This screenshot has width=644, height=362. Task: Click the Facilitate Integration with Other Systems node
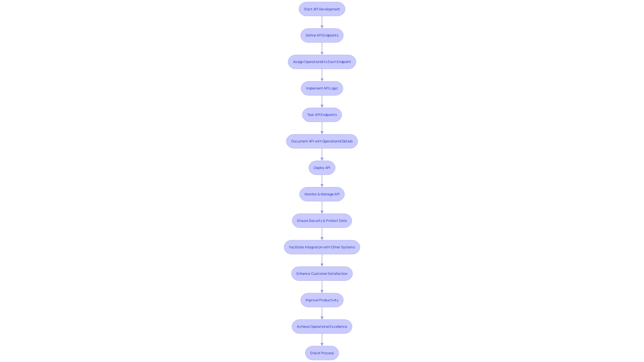tap(322, 247)
